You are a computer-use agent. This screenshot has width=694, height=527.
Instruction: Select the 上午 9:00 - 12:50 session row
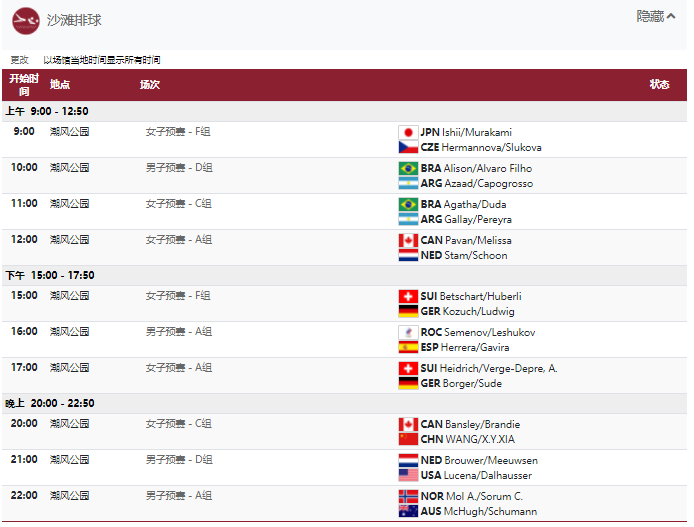[344, 111]
